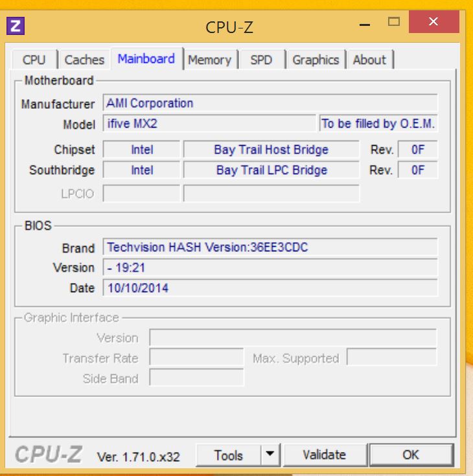Click the Chipset Rev. value 0F
This screenshot has width=473, height=476.
[418, 150]
